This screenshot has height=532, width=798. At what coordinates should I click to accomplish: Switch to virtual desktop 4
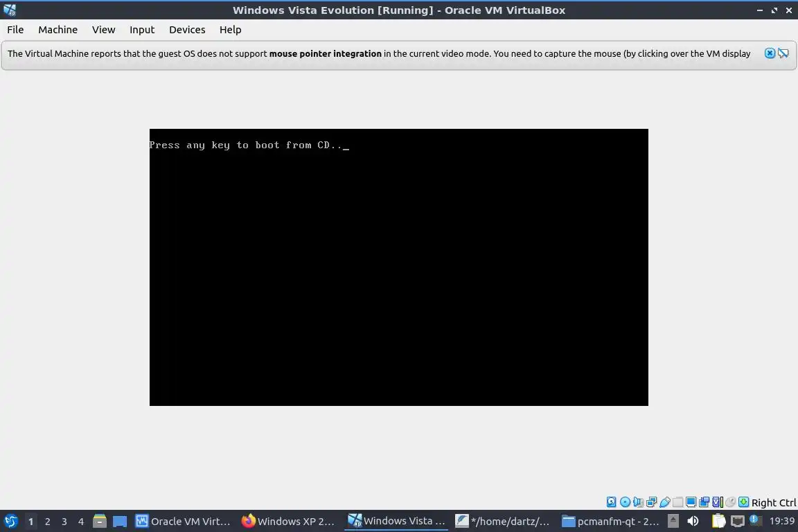[x=81, y=522]
